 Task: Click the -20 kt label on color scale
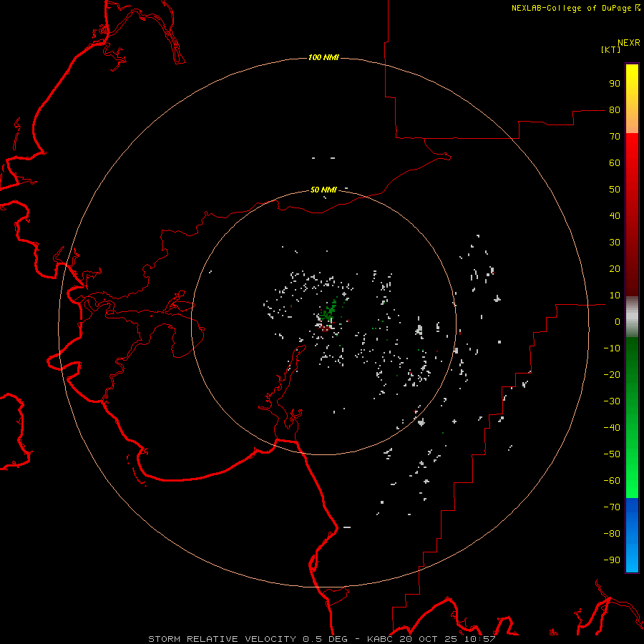click(x=612, y=375)
